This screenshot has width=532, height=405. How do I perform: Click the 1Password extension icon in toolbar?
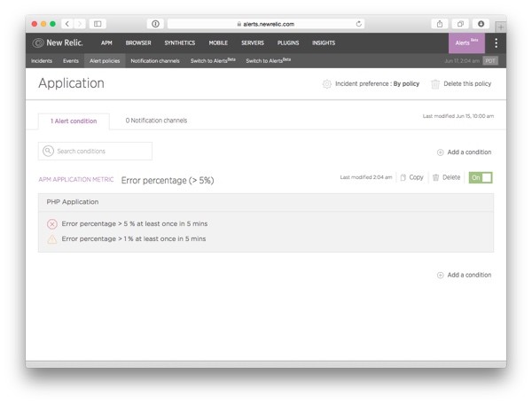pyautogui.click(x=155, y=24)
